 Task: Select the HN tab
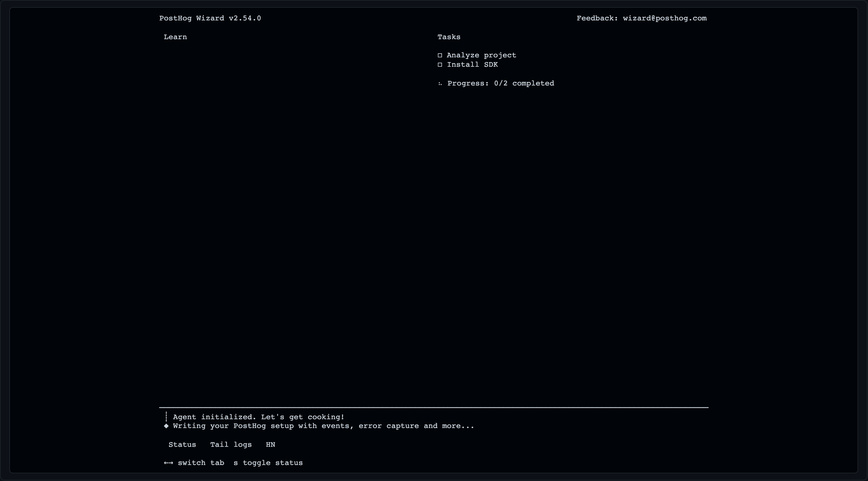270,445
